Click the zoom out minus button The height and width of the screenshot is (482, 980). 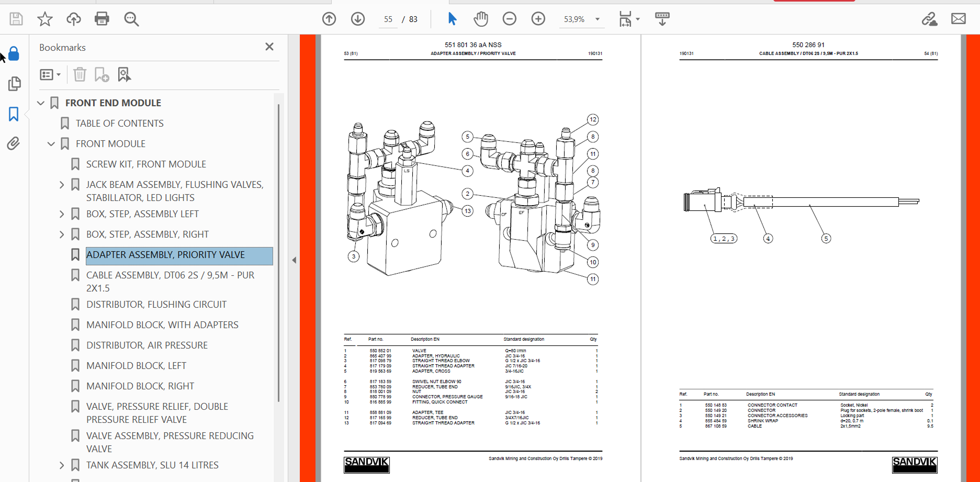tap(509, 19)
